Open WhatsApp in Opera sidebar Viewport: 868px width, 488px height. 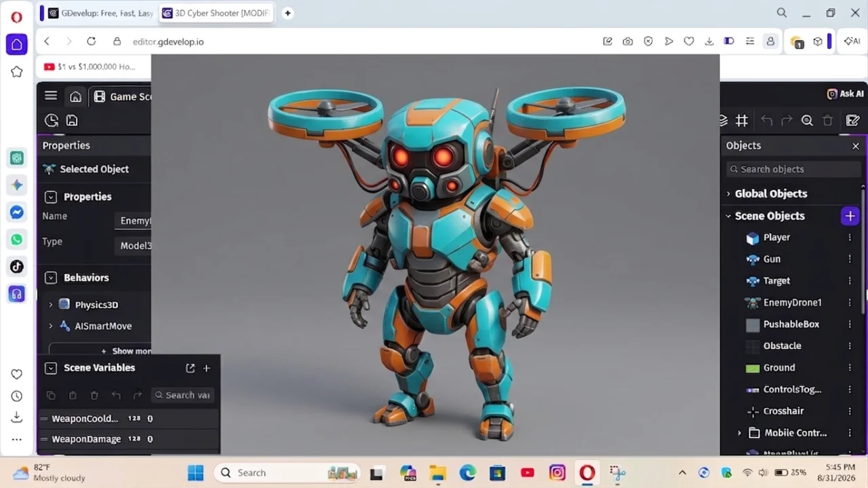click(x=17, y=240)
